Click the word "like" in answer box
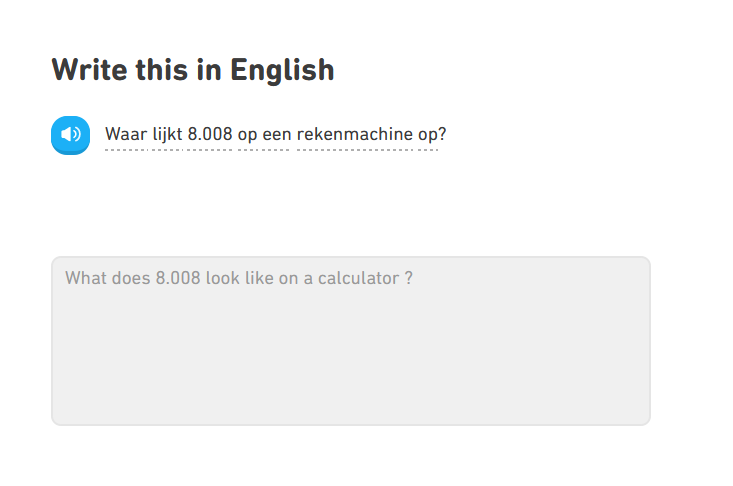Viewport: 733px width, 486px height. pos(260,278)
